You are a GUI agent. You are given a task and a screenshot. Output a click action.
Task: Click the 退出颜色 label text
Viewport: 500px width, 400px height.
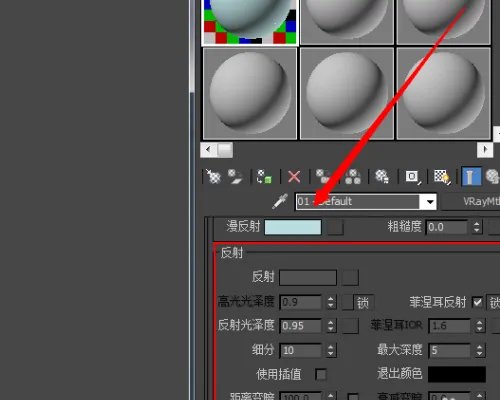pos(400,374)
